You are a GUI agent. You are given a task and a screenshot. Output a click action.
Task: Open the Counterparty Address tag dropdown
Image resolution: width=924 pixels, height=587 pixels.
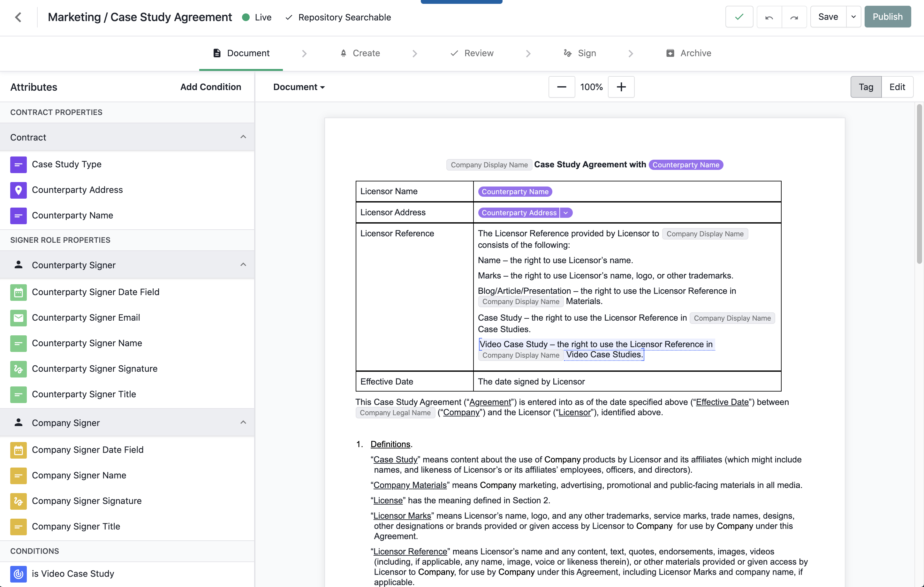[x=565, y=213]
